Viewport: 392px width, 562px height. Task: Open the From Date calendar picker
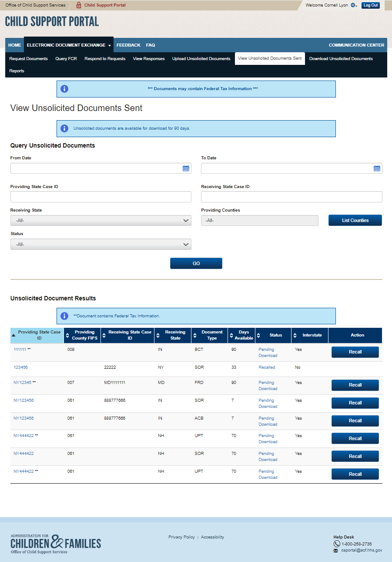tap(186, 168)
